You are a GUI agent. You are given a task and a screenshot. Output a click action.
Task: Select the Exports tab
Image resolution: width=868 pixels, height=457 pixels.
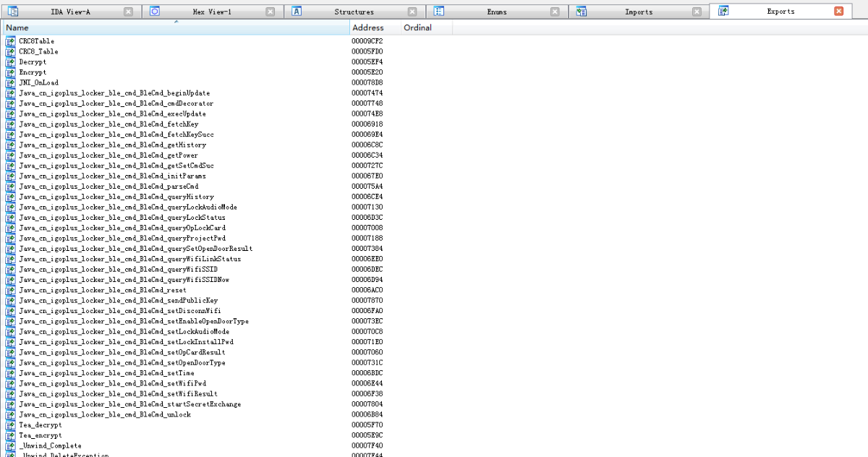[x=781, y=12]
